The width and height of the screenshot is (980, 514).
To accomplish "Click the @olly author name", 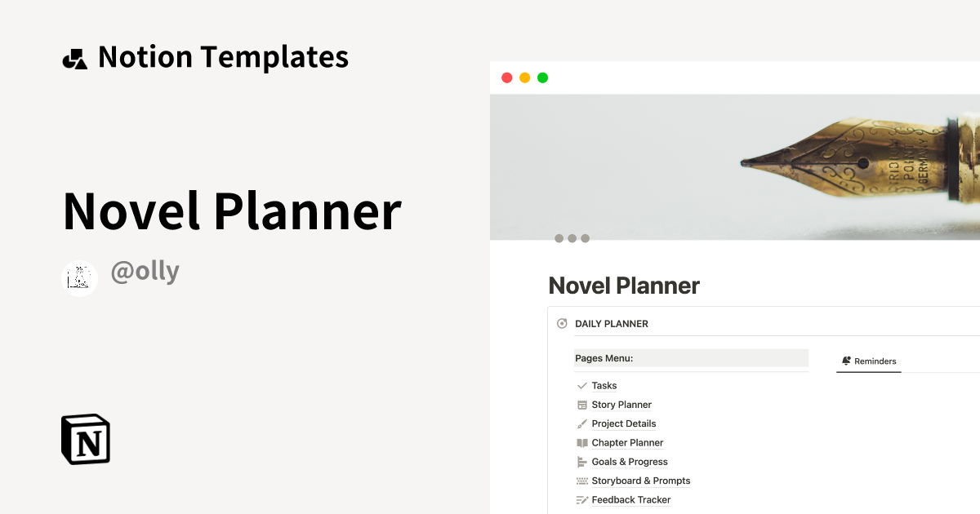I will 145,272.
